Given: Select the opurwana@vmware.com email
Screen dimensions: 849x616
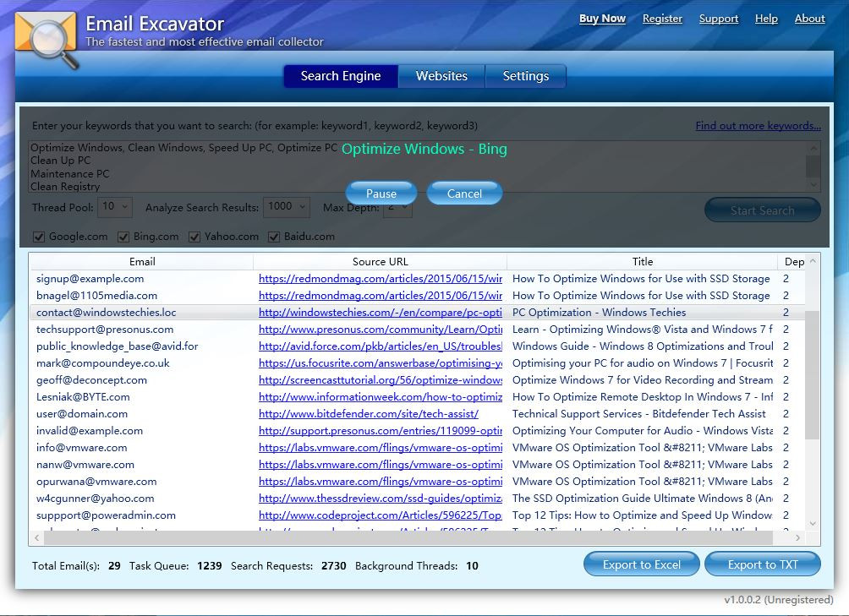Looking at the screenshot, I should [x=96, y=482].
